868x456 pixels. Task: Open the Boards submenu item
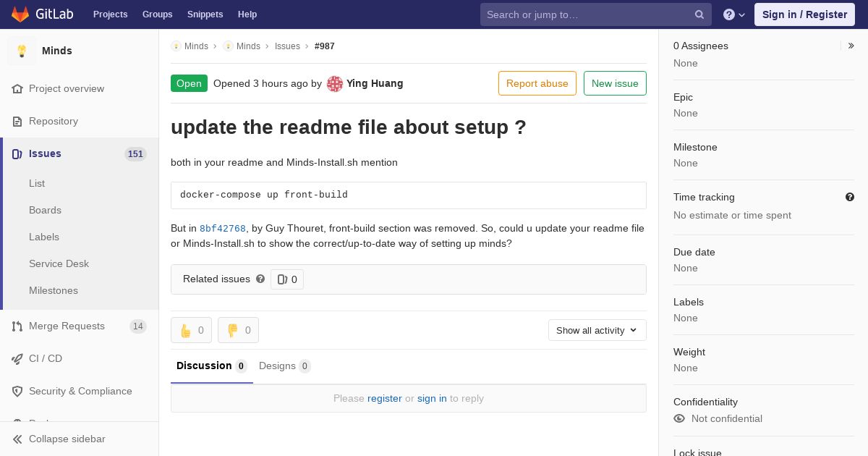point(45,211)
